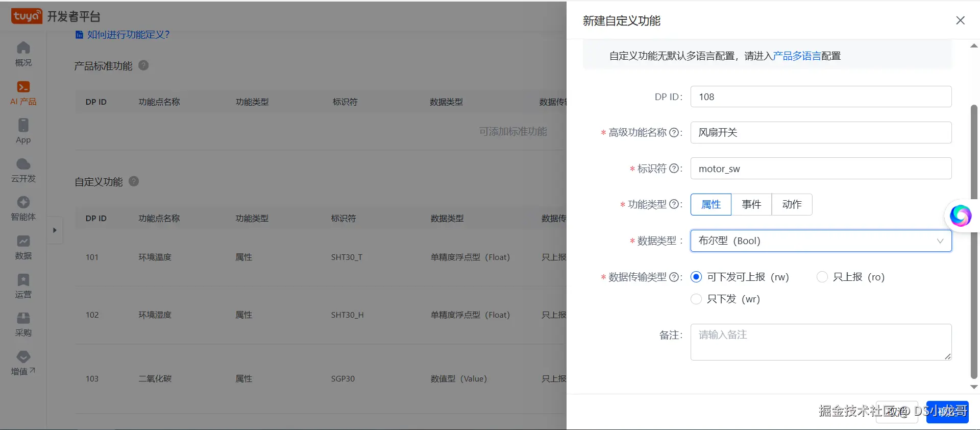Select 只上报 (ro) radio option
The width and height of the screenshot is (980, 430).
tap(822, 277)
